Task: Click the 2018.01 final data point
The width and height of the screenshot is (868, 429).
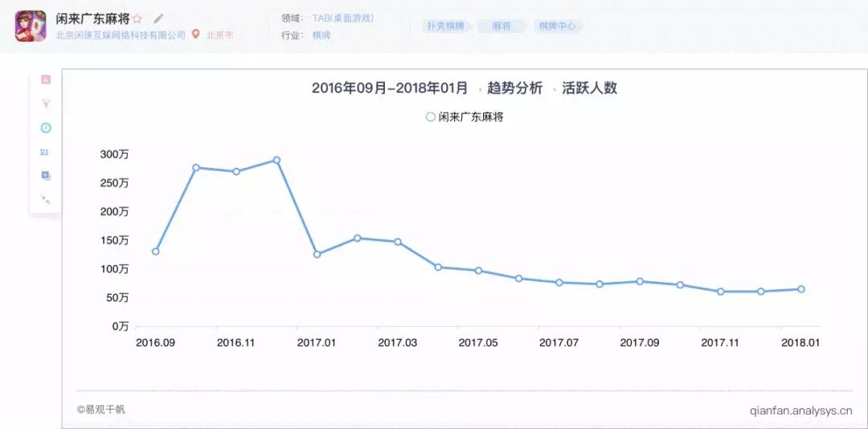Action: pos(801,289)
